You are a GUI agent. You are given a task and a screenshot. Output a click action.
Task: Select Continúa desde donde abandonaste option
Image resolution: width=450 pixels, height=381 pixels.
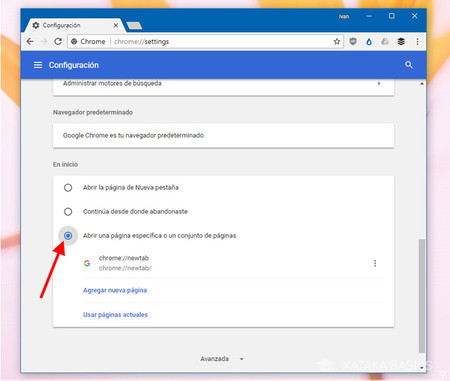coord(68,212)
